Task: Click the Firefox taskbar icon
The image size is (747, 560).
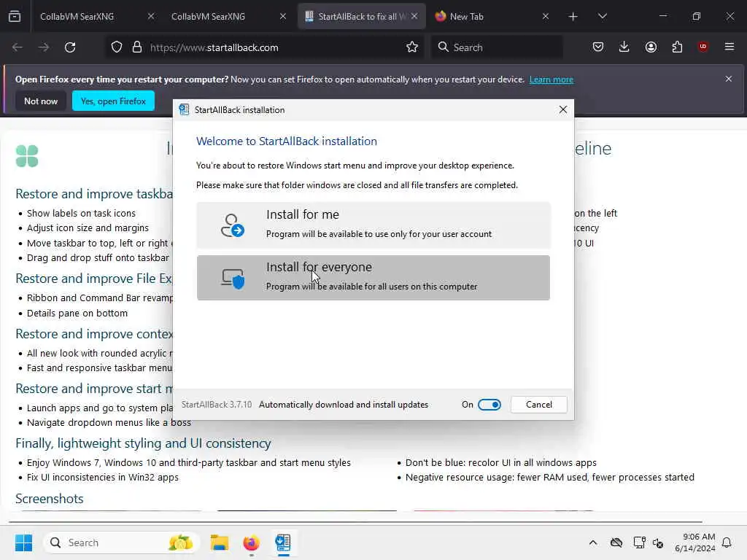Action: point(251,542)
